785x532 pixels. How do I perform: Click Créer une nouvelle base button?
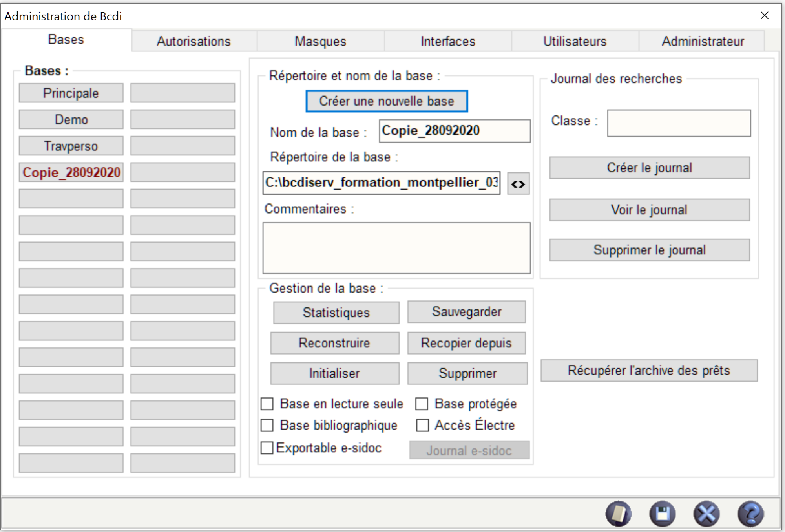(387, 101)
